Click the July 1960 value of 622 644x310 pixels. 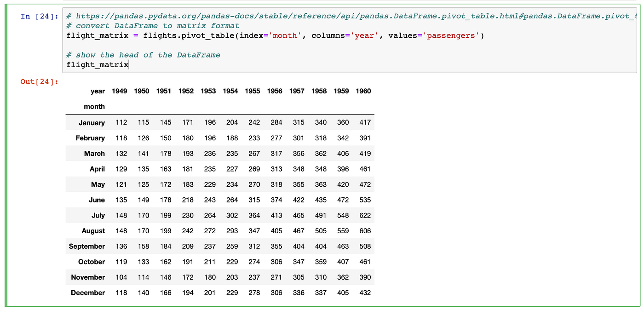click(365, 215)
